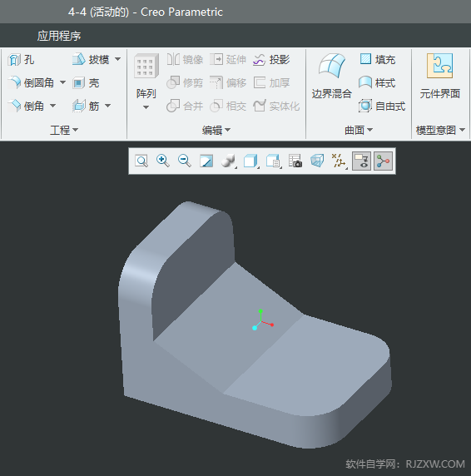Click the Pattern (阵列) tool
Viewport: 471px width, 476px height.
(146, 76)
